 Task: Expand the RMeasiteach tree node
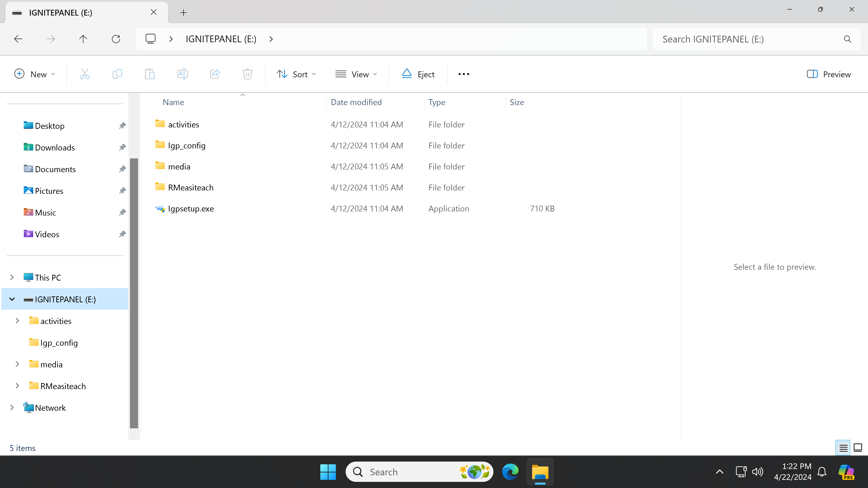[x=18, y=386]
